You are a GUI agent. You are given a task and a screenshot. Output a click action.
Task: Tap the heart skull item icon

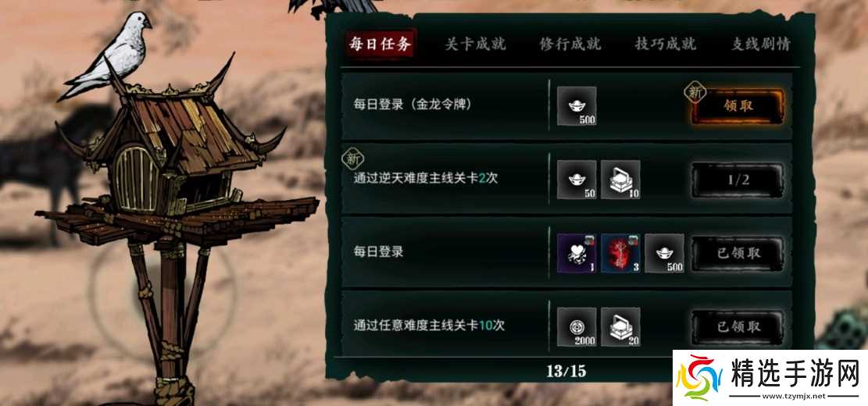point(577,253)
